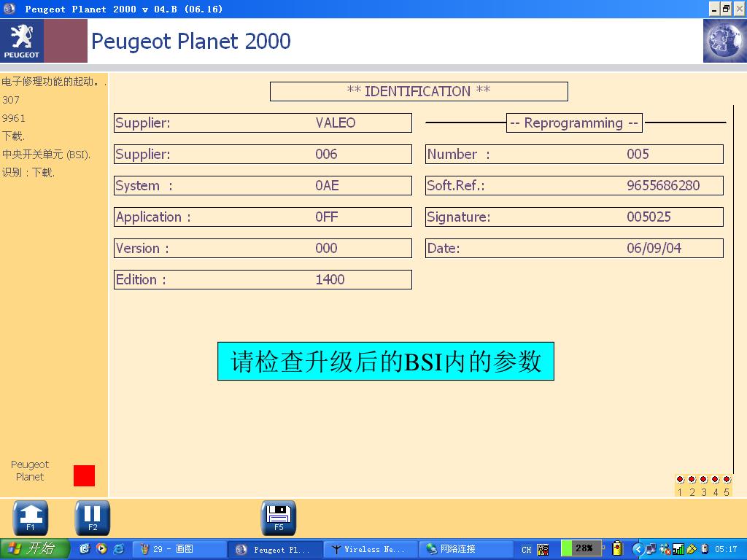Click the yellow battery tray icon
This screenshot has width=747, height=560.
(x=617, y=548)
